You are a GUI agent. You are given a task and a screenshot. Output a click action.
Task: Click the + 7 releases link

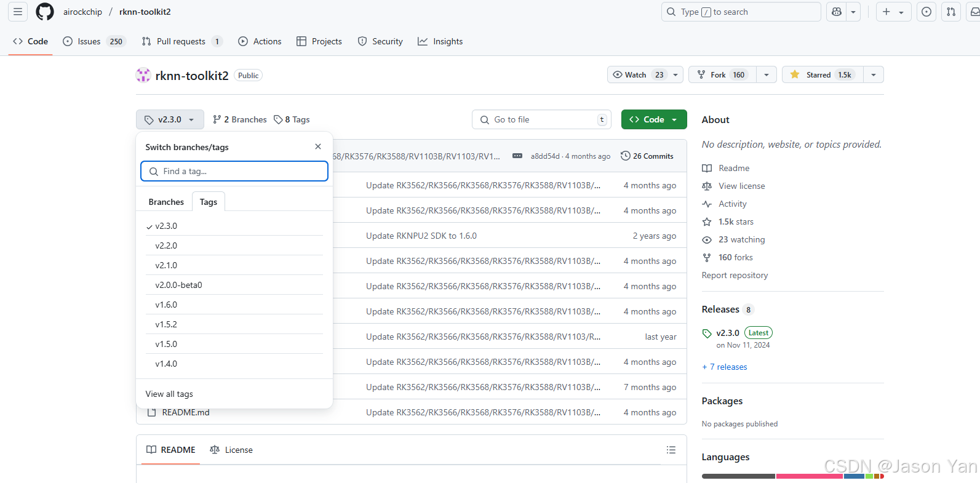(725, 367)
